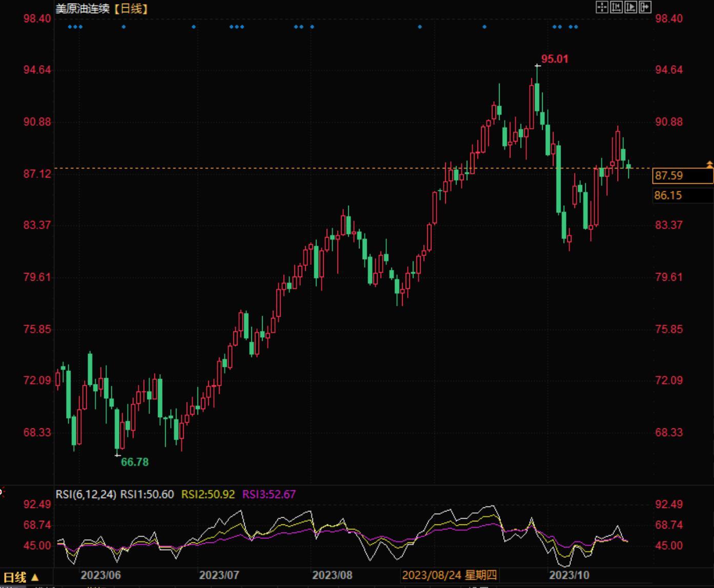The image size is (714, 588).
Task: Open the 日线 period dropdown arrow
Action: (x=35, y=577)
